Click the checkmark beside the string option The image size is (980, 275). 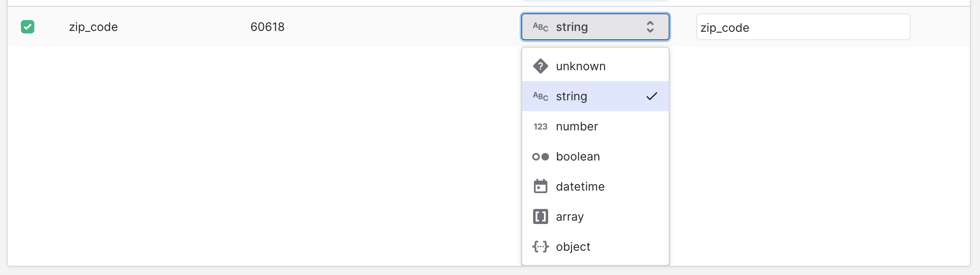point(652,96)
